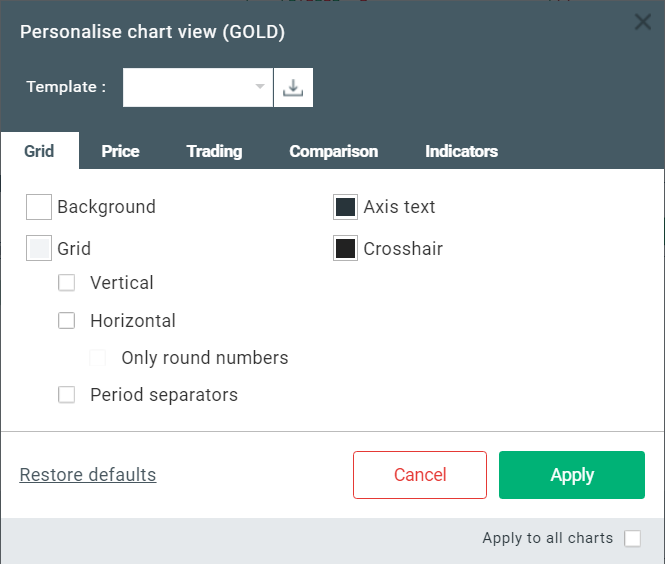665x564 pixels.
Task: Select the Grid tab
Action: coord(40,152)
